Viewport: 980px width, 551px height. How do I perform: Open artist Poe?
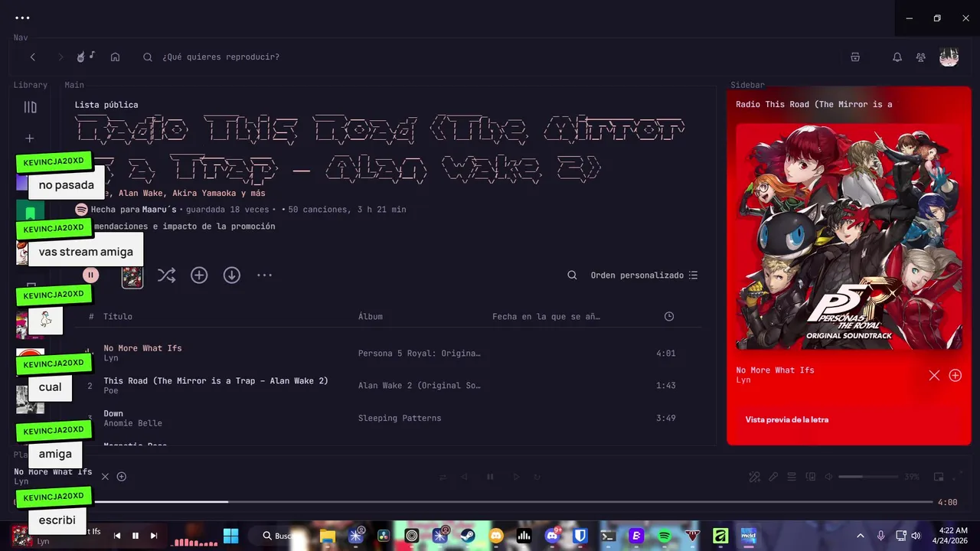tap(111, 391)
